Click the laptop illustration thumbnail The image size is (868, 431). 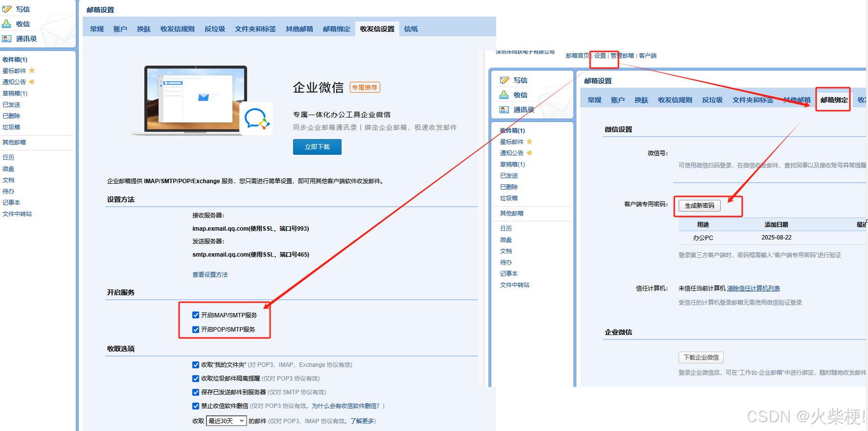pyautogui.click(x=196, y=100)
